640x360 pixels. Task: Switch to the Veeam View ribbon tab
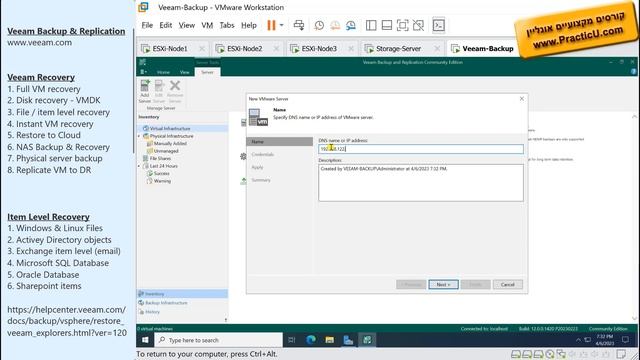(184, 72)
